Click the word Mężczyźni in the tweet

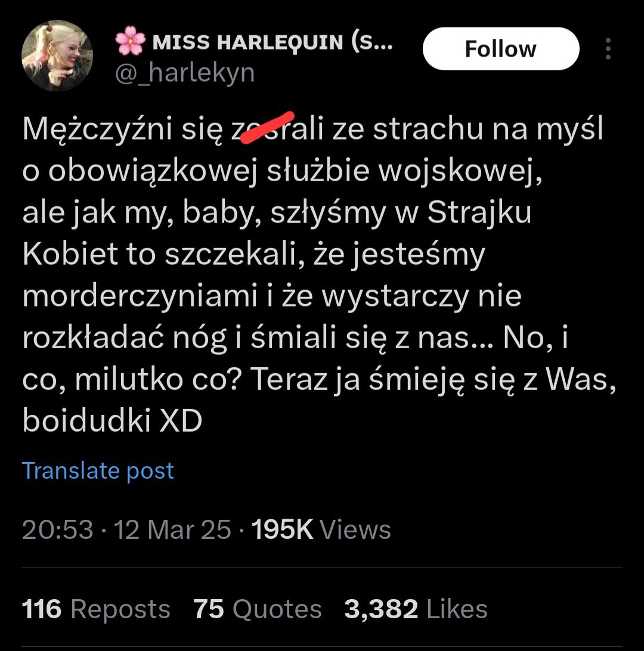click(97, 129)
